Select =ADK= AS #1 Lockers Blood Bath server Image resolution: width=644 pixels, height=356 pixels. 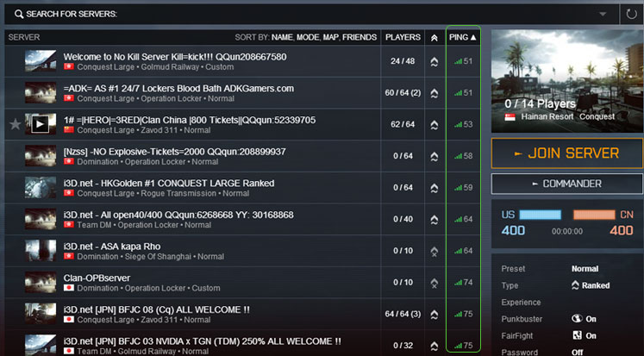tap(242, 93)
